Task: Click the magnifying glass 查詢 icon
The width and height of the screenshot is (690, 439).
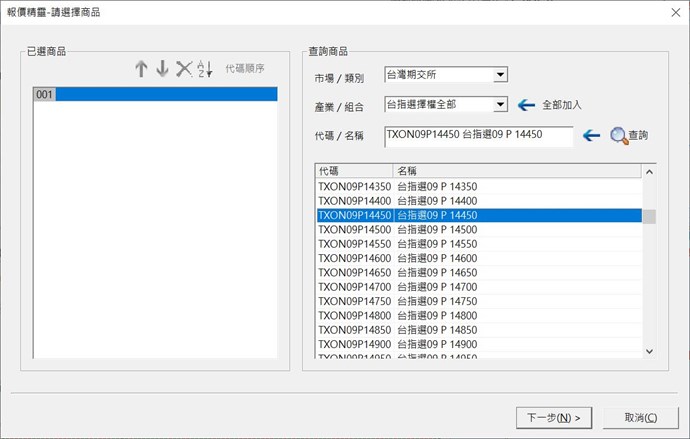Action: 619,135
